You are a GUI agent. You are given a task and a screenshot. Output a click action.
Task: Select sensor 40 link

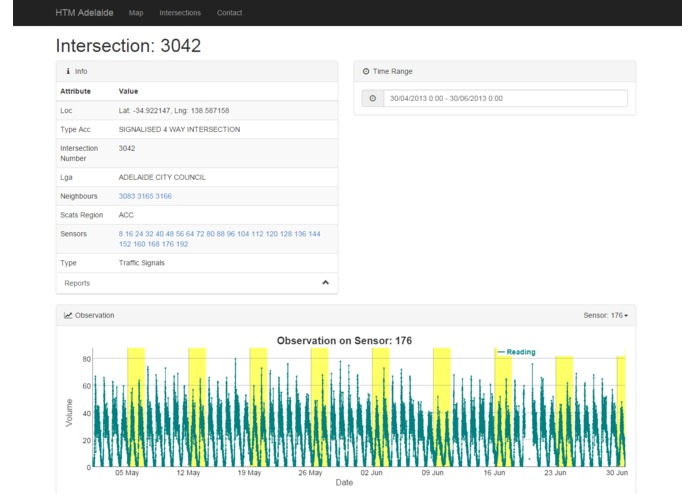(160, 234)
